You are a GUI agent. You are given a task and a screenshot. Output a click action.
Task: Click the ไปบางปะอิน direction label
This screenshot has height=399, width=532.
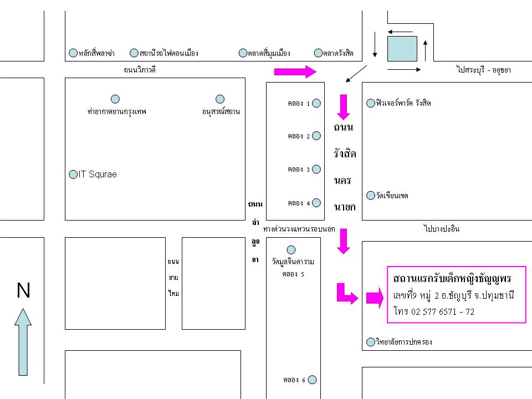pyautogui.click(x=442, y=228)
